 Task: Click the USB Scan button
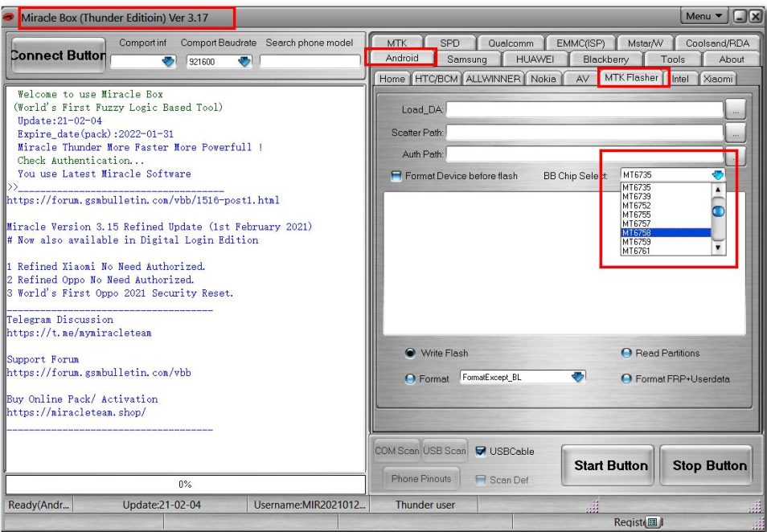click(444, 450)
